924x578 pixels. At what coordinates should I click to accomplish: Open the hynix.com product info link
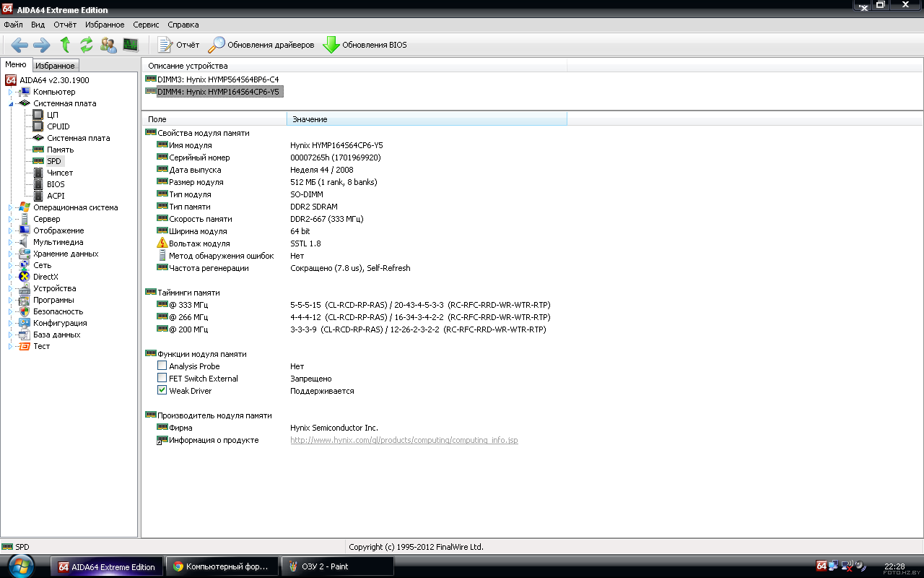(x=404, y=440)
